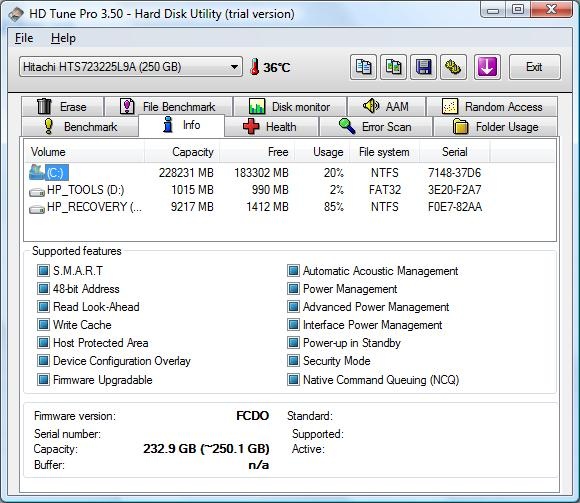Open the options gear icon
The height and width of the screenshot is (503, 580).
click(x=453, y=67)
